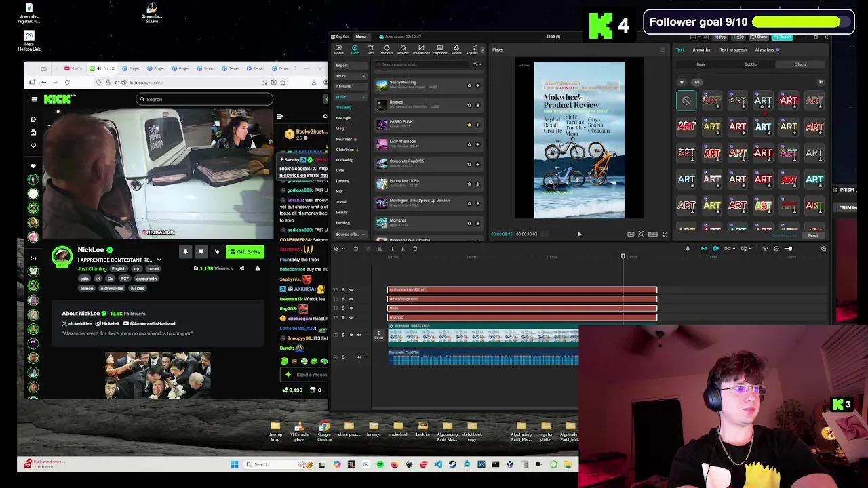Favorite the Sunny Morning song with star
This screenshot has width=868, height=488.
(x=469, y=85)
